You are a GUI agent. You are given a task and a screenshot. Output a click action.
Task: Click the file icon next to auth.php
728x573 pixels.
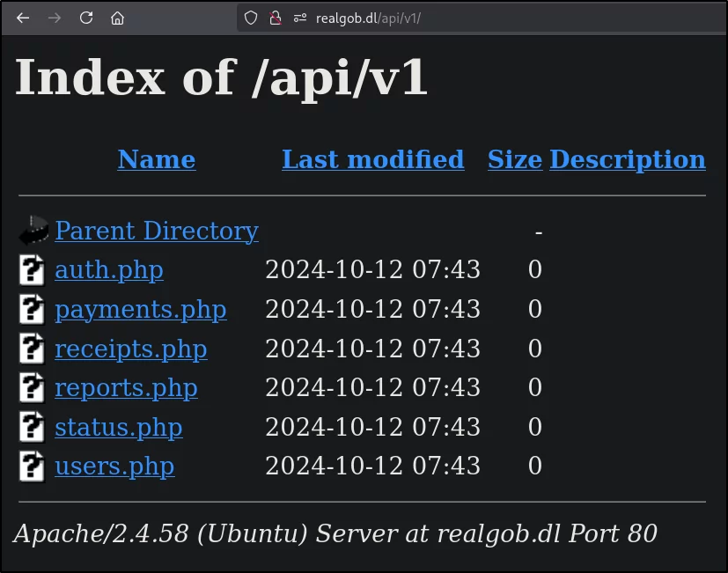[32, 270]
